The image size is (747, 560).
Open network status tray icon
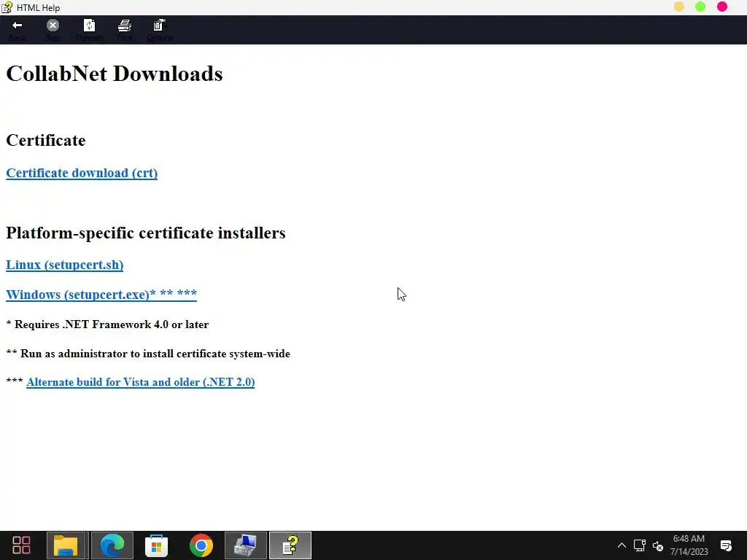(x=639, y=545)
